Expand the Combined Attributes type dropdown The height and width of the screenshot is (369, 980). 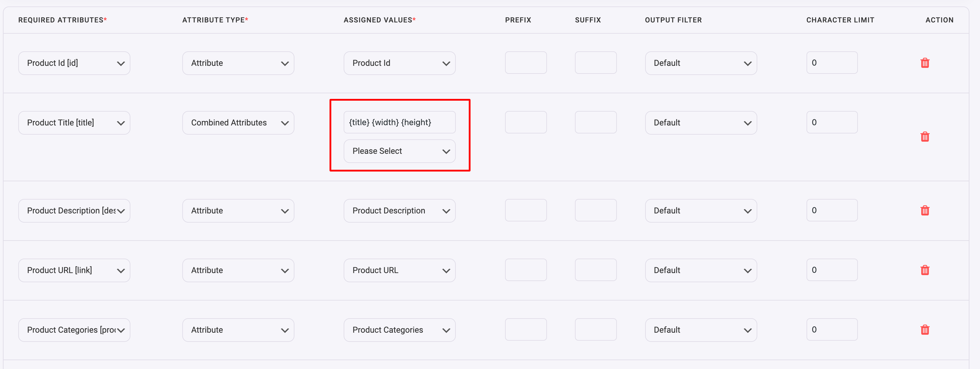[238, 123]
